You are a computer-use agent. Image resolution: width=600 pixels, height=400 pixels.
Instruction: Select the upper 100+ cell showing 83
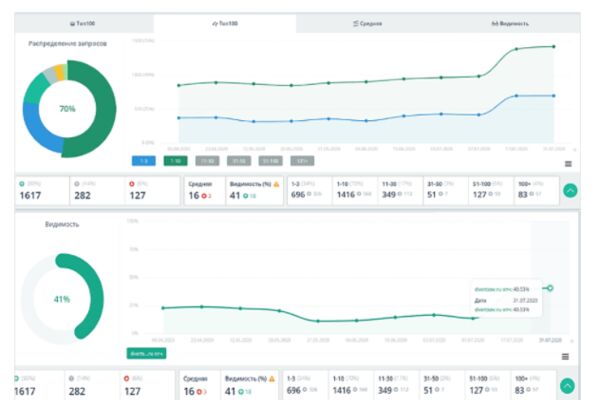pyautogui.click(x=536, y=191)
